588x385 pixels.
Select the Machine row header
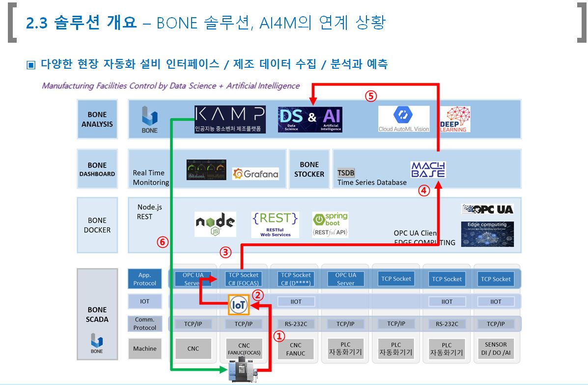[145, 349]
